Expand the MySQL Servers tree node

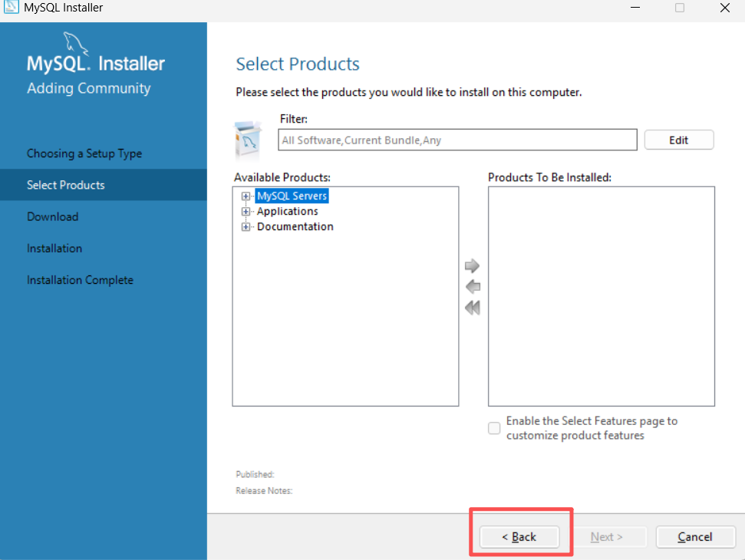coord(246,196)
